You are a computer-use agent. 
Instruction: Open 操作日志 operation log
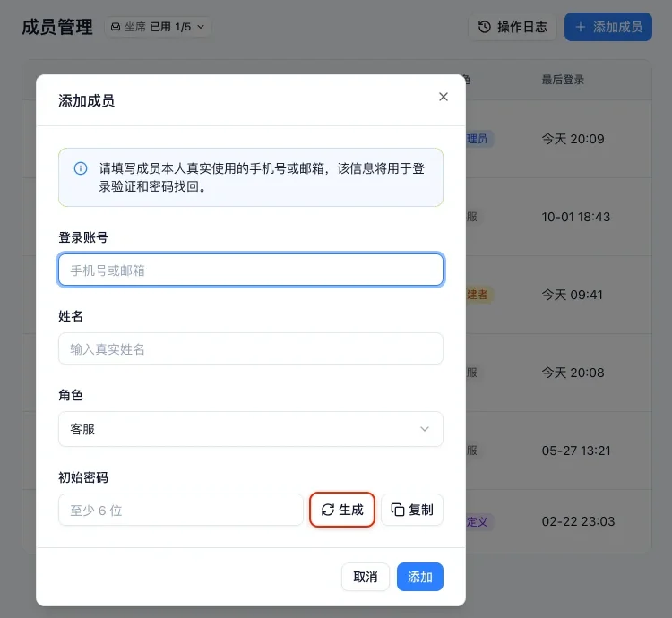click(x=513, y=27)
